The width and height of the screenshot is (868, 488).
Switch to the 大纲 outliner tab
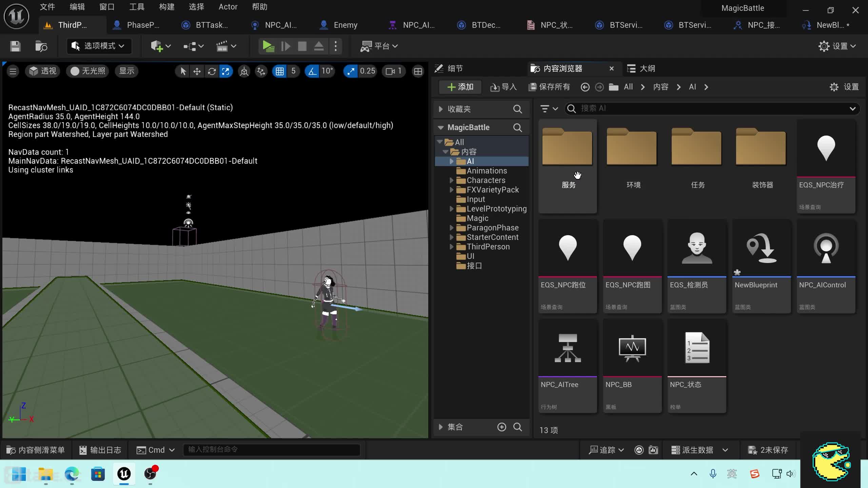coord(641,68)
